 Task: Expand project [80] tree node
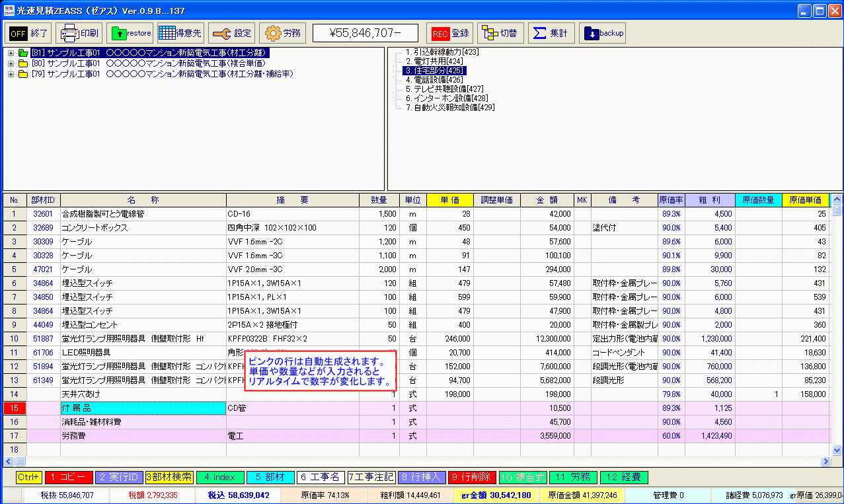(x=11, y=63)
